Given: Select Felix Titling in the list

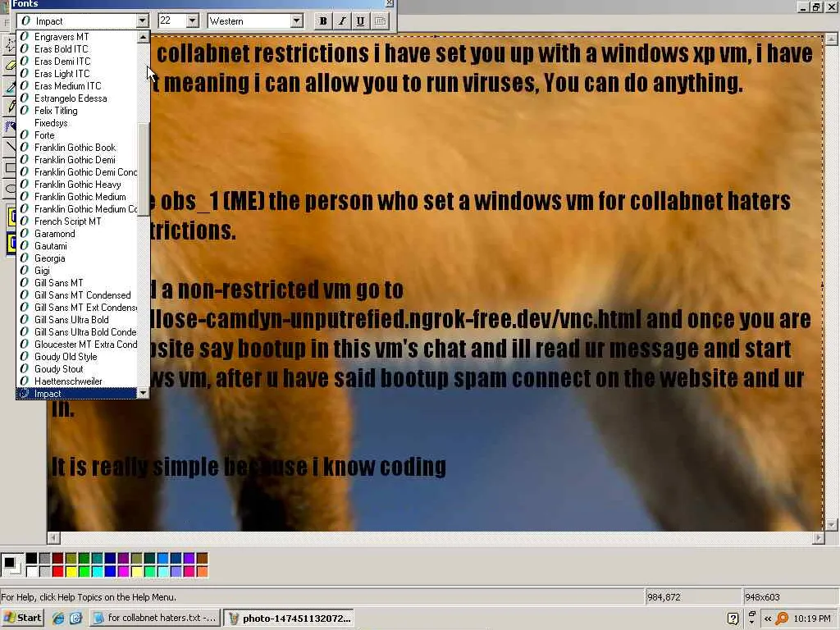Looking at the screenshot, I should click(76, 111).
